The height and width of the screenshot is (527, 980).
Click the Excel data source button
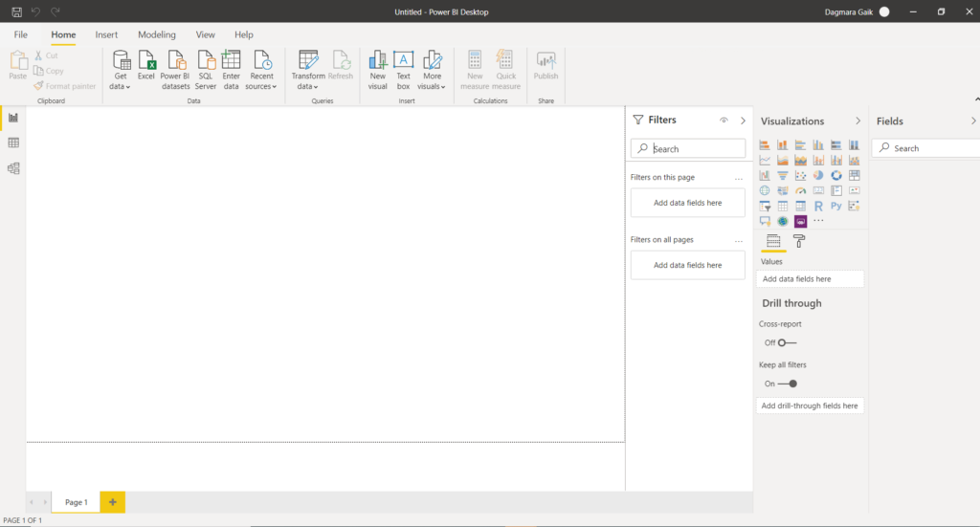coord(146,66)
